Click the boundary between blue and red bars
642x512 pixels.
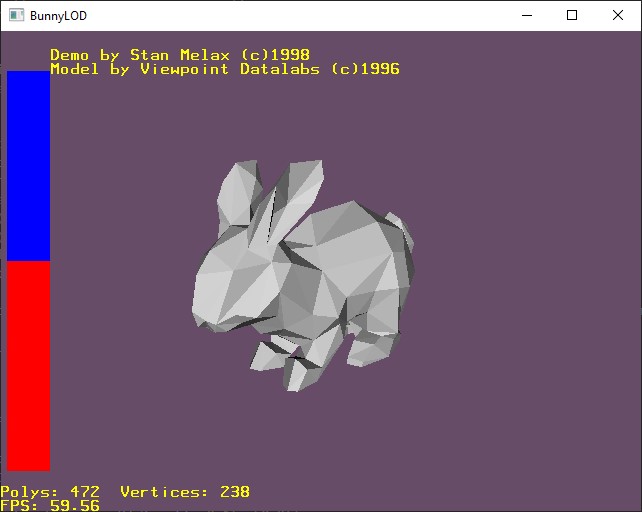pyautogui.click(x=28, y=261)
